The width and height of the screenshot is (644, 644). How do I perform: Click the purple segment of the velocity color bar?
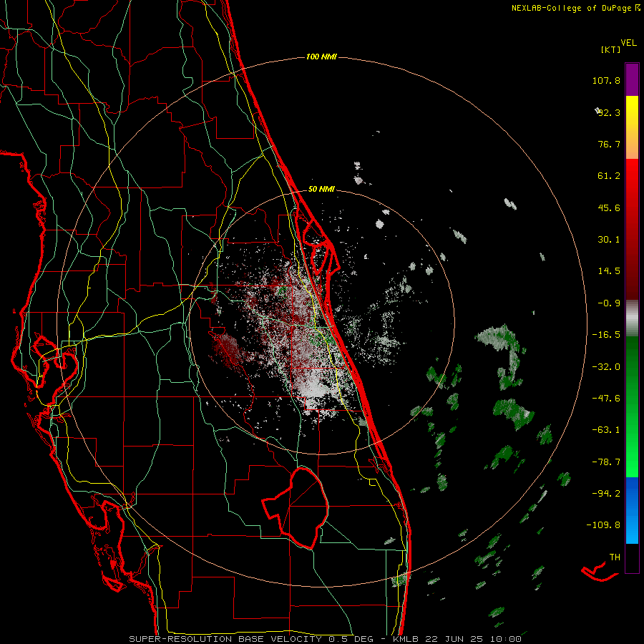point(632,79)
